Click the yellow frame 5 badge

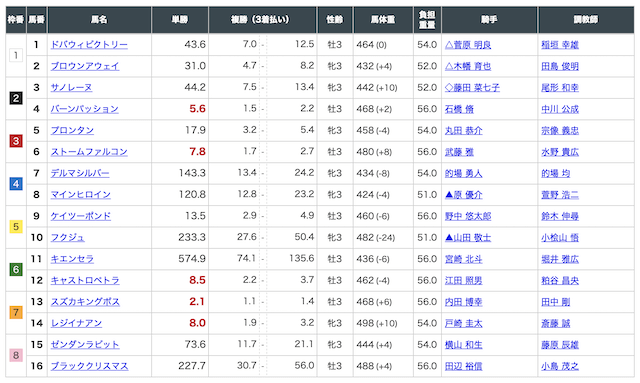16,227
